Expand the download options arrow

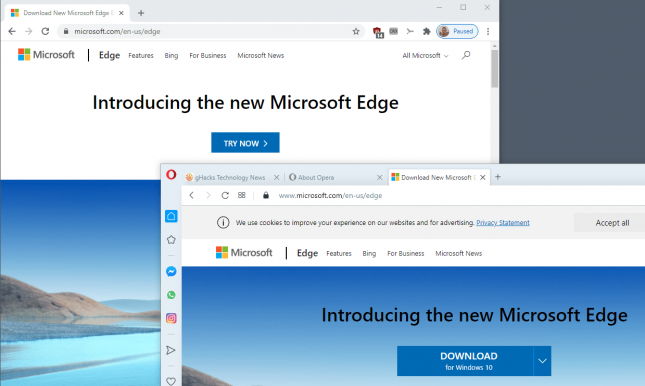coord(543,361)
